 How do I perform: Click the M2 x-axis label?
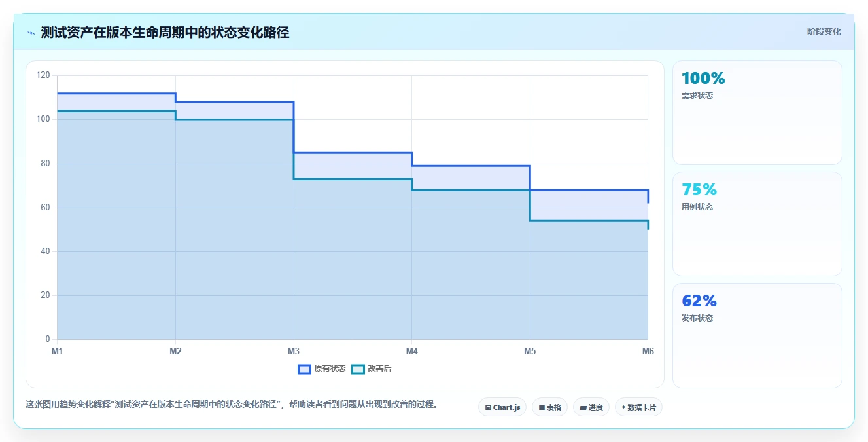175,352
